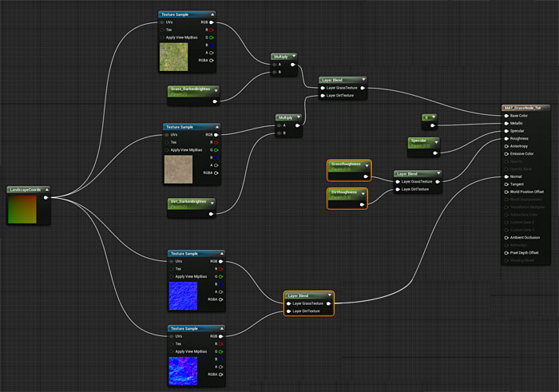Click the Tex input pin on dirt texture sample
559x392 pixels.
click(167, 142)
